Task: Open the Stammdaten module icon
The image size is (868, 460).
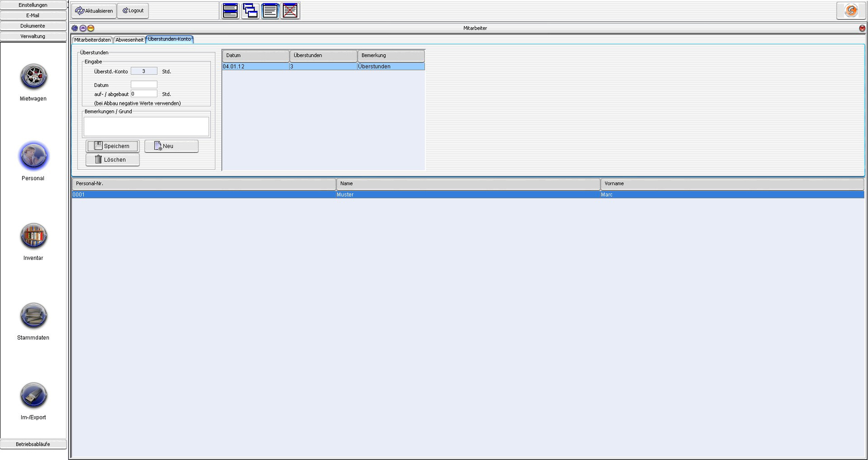Action: 34,316
